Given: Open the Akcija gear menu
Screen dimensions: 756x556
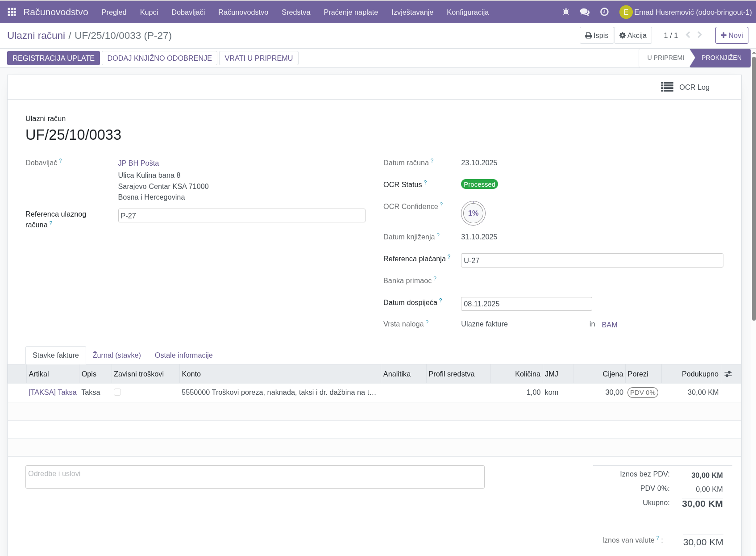Looking at the screenshot, I should pyautogui.click(x=632, y=35).
